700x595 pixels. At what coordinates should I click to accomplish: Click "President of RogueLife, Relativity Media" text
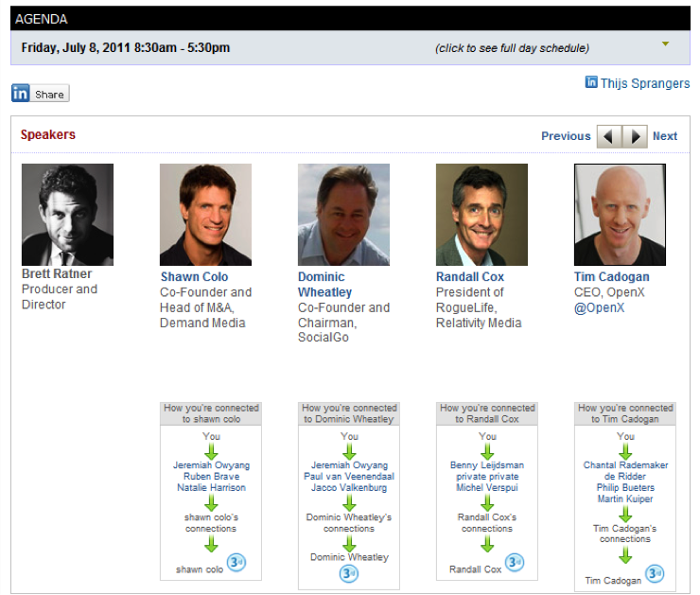pos(479,307)
